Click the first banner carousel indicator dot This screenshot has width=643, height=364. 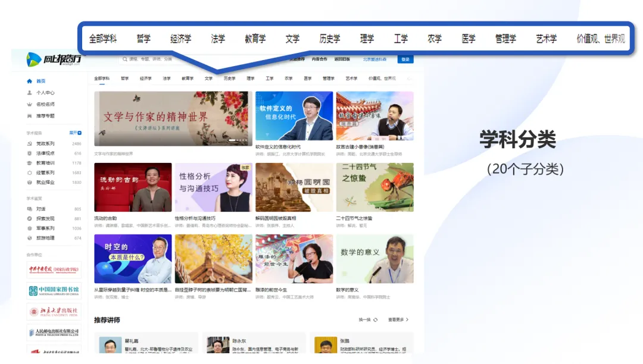(232, 140)
